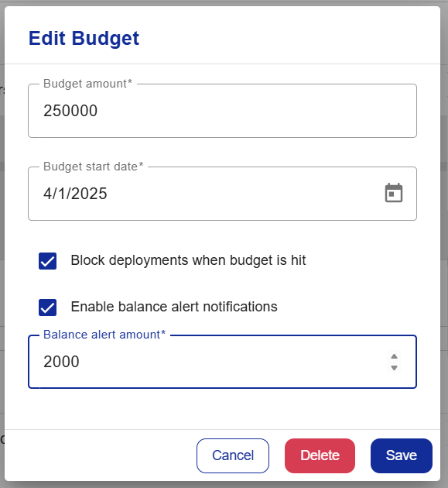Click the Budget amount field showing 250000
Screen dimensions: 448x488
222,111
